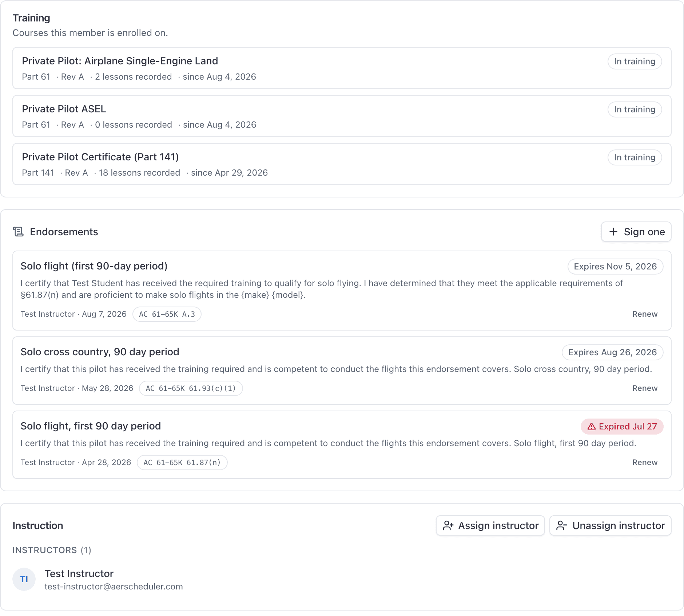Click the plus icon in Sign one
684x616 pixels.
coord(613,232)
